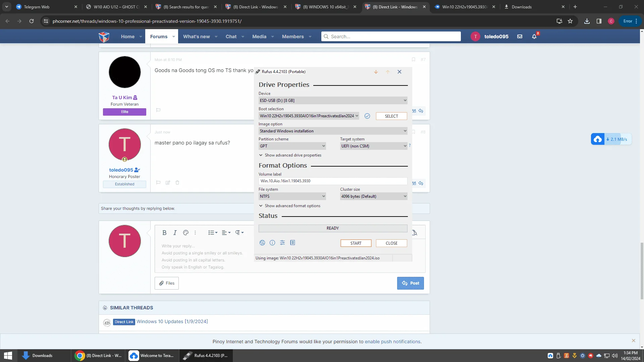The width and height of the screenshot is (644, 362).
Task: Show Rufus about info icon
Action: point(272,243)
